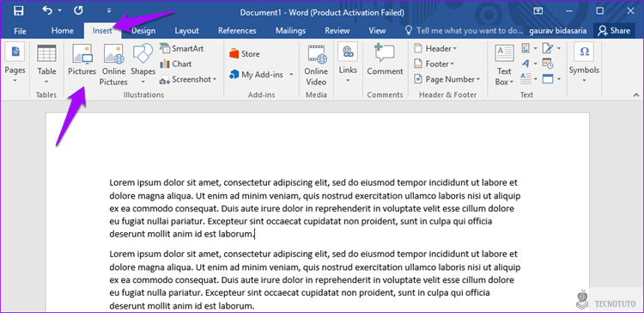Image resolution: width=644 pixels, height=313 pixels.
Task: Switch to the Home tab
Action: (63, 31)
